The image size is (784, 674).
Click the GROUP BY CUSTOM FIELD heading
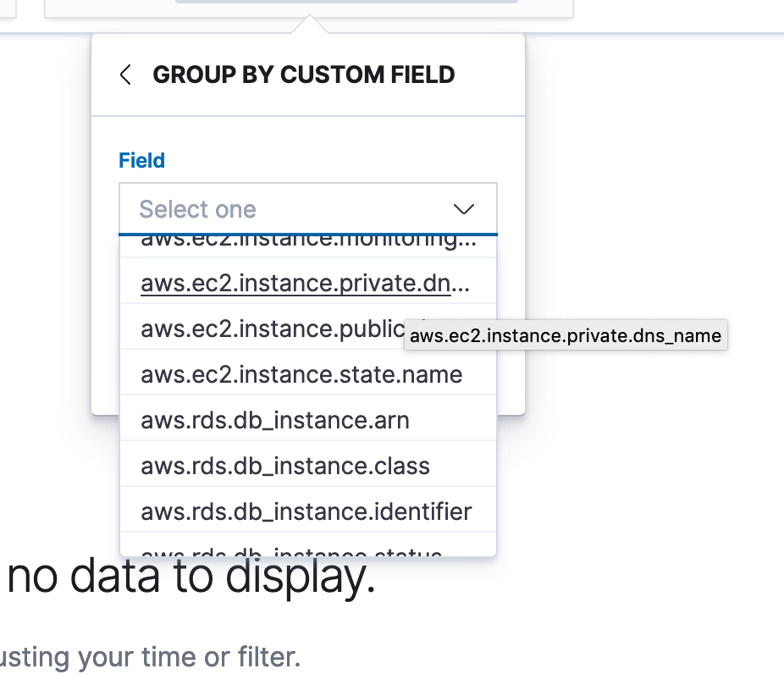303,75
